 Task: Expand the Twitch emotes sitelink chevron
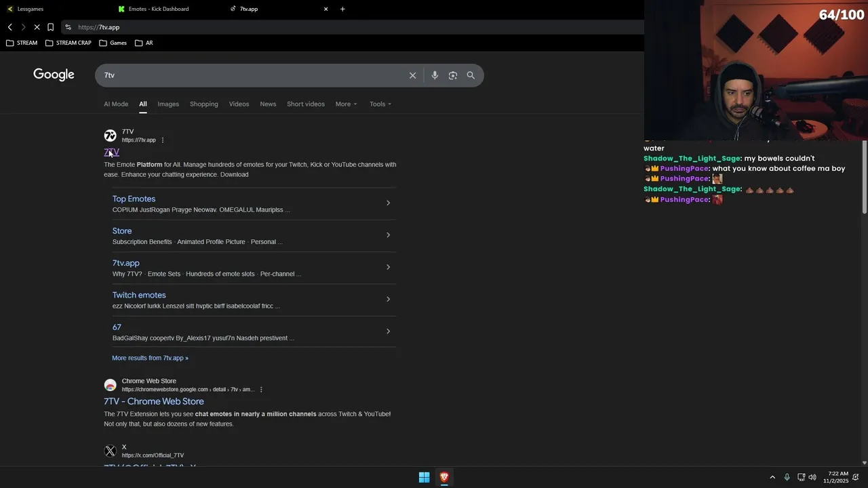[x=388, y=299]
